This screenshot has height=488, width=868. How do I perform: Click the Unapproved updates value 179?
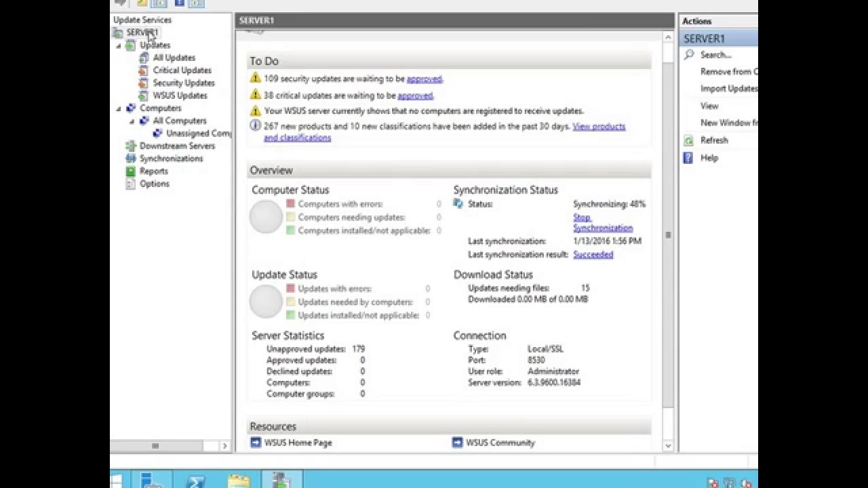pos(358,349)
